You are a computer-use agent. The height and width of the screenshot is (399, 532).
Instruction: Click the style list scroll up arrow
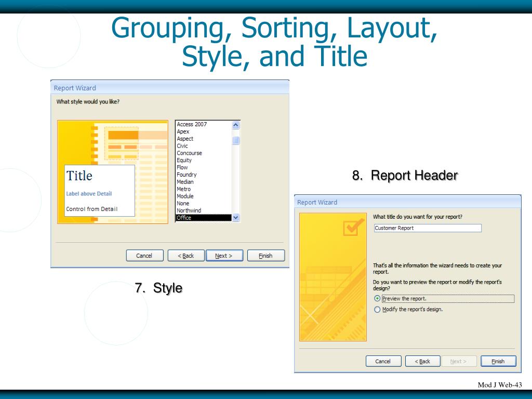[x=236, y=125]
